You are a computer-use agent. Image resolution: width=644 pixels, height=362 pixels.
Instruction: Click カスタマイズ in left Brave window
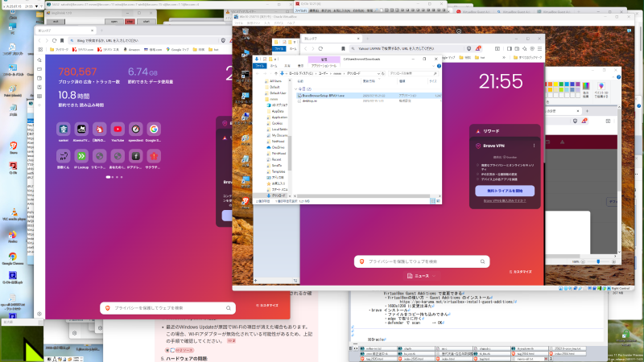pyautogui.click(x=267, y=306)
